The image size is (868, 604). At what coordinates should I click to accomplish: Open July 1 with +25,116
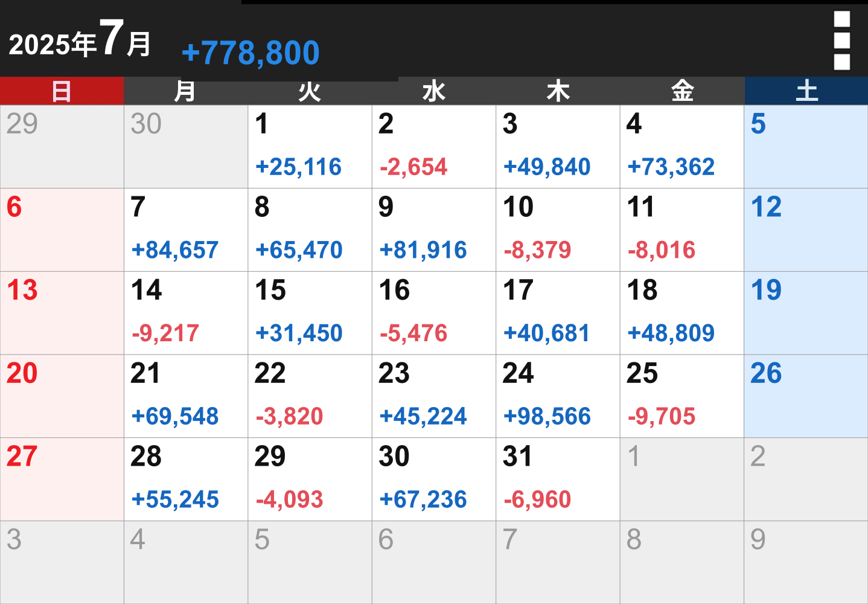point(310,147)
